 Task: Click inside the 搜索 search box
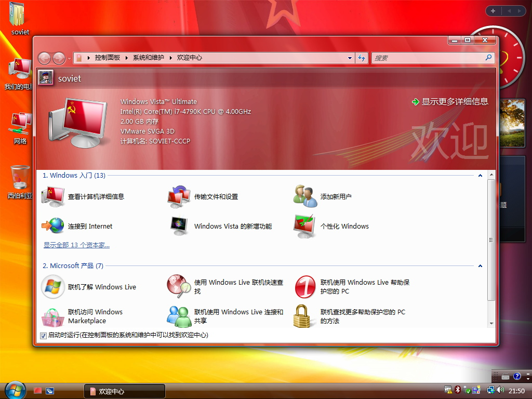pos(431,58)
